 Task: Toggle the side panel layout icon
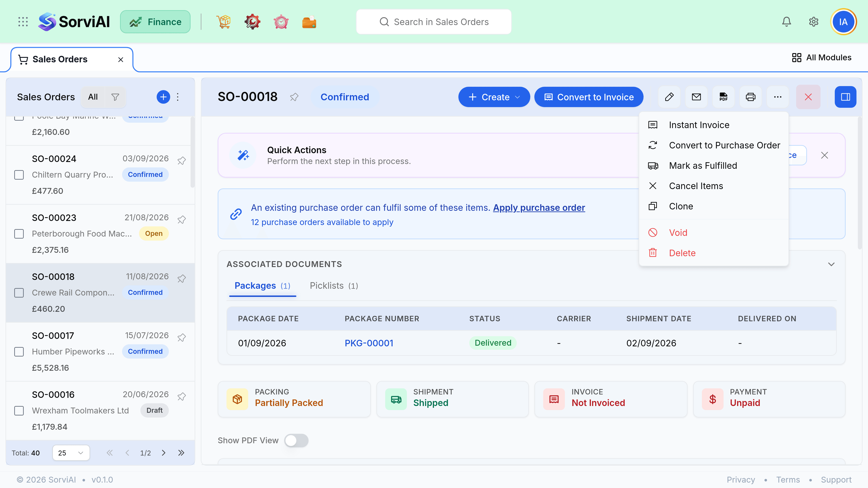tap(845, 97)
